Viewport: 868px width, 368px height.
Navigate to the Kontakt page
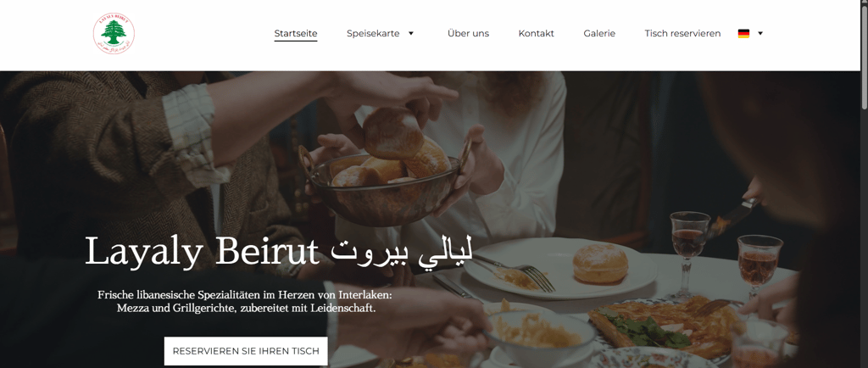pyautogui.click(x=536, y=33)
